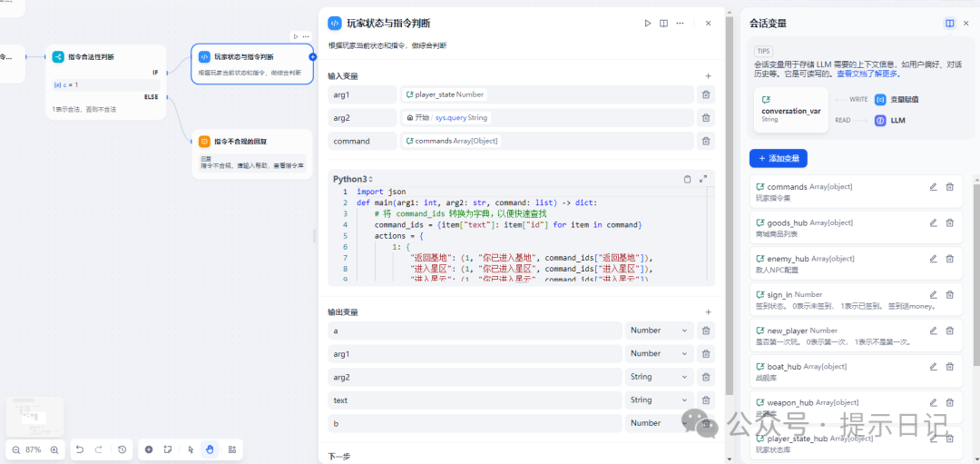Open the type dropdown for output variable text

[x=658, y=400]
